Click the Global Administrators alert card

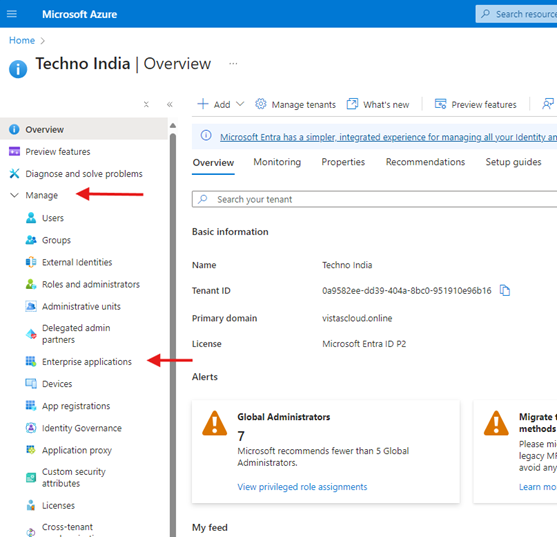coord(326,451)
